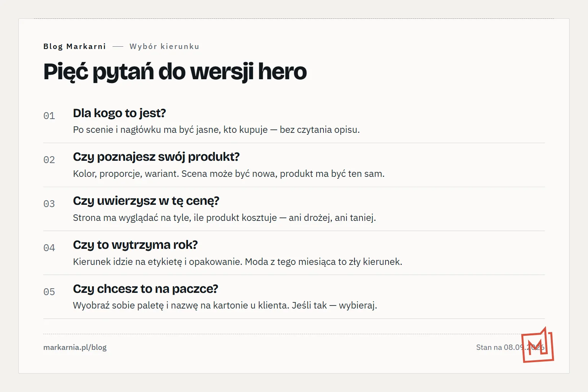
Task: Click the number 01
Action: point(49,116)
